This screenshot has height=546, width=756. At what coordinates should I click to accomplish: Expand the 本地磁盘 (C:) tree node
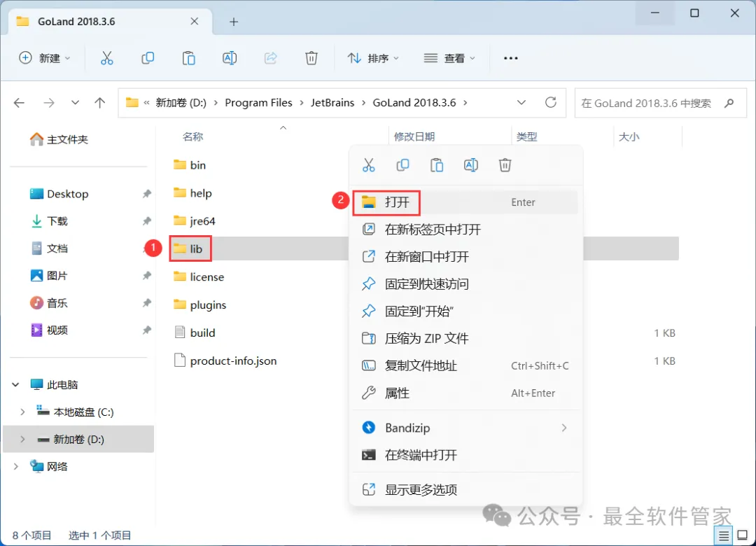click(22, 412)
